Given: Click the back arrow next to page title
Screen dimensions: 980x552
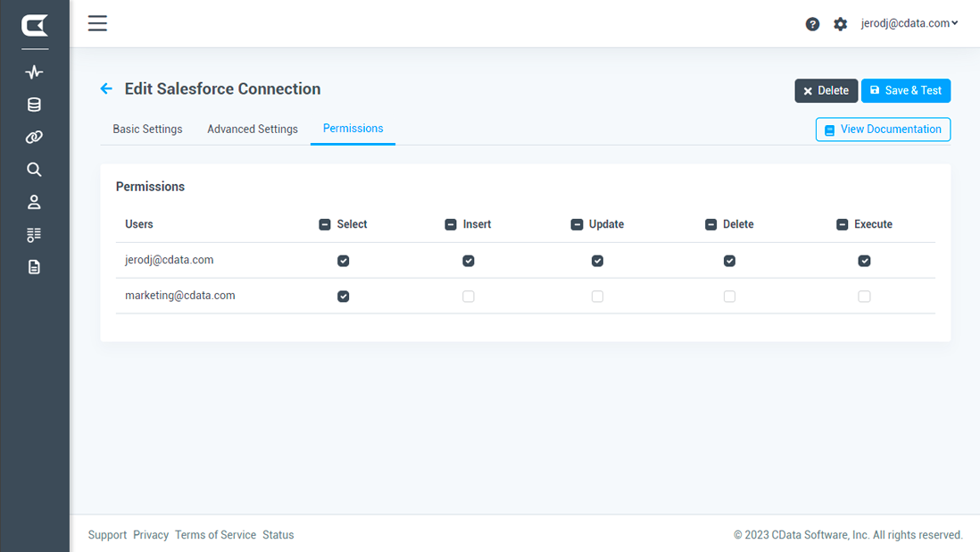Looking at the screenshot, I should pyautogui.click(x=106, y=88).
